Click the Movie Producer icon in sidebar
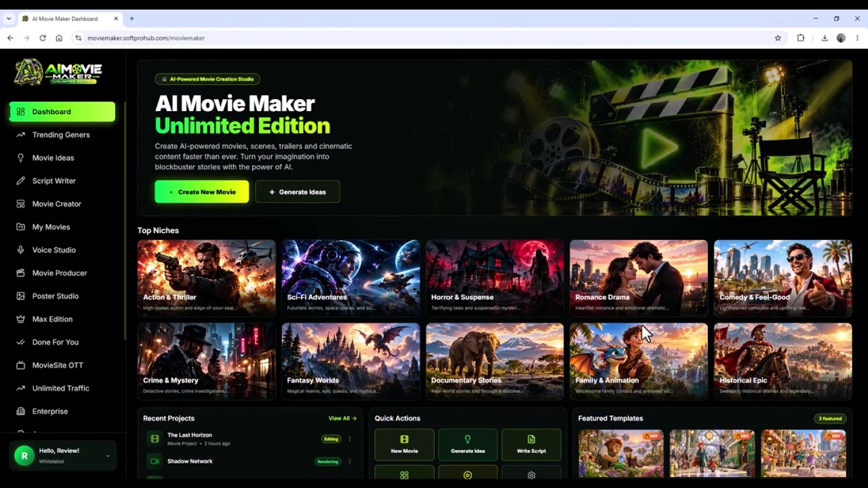The width and height of the screenshot is (868, 488). click(x=20, y=273)
